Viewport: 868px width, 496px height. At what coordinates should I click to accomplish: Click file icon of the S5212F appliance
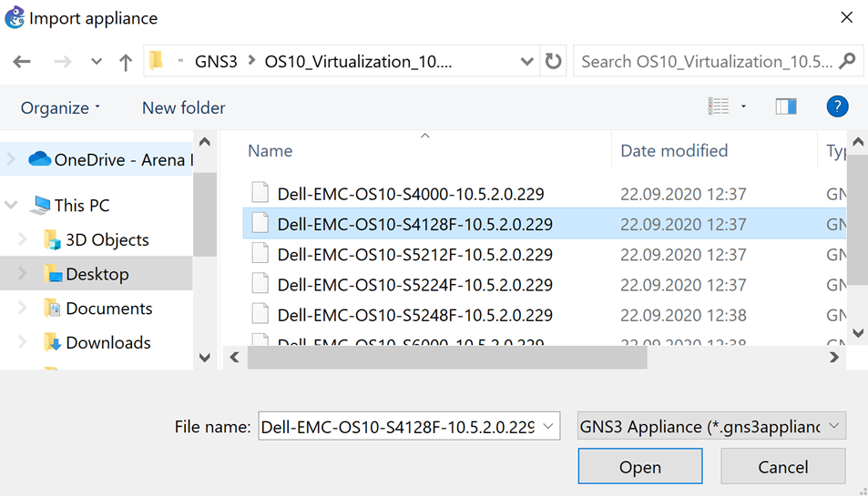coord(260,253)
